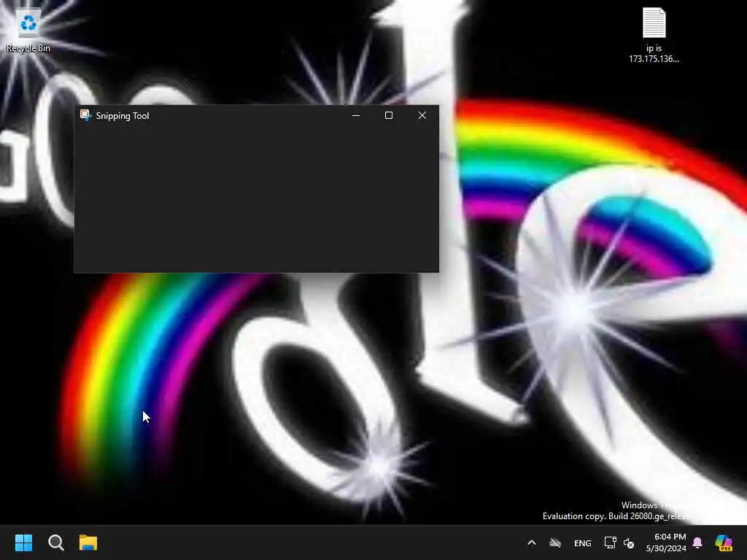
Task: Open the Windows Start menu
Action: [23, 542]
